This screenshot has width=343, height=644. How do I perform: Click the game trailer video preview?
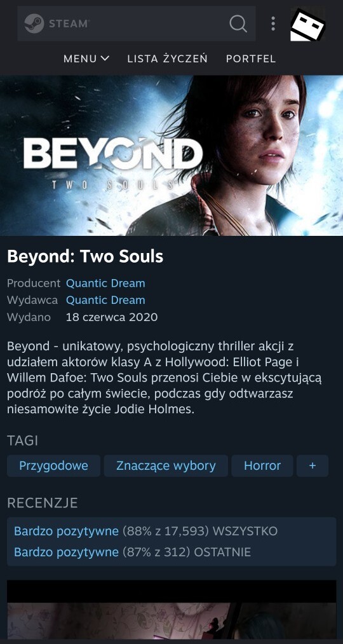171,612
